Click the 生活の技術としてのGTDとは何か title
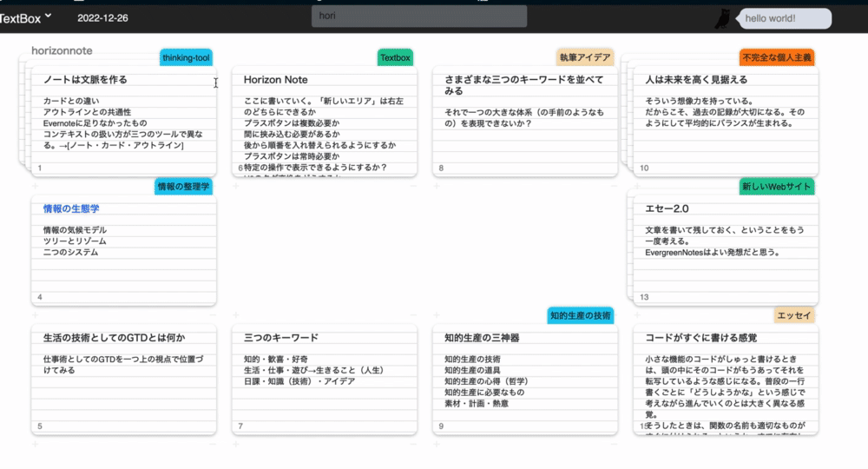 click(x=114, y=338)
